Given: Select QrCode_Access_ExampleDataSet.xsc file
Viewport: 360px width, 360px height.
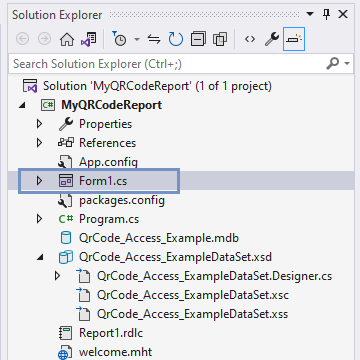Looking at the screenshot, I should click(x=193, y=295).
